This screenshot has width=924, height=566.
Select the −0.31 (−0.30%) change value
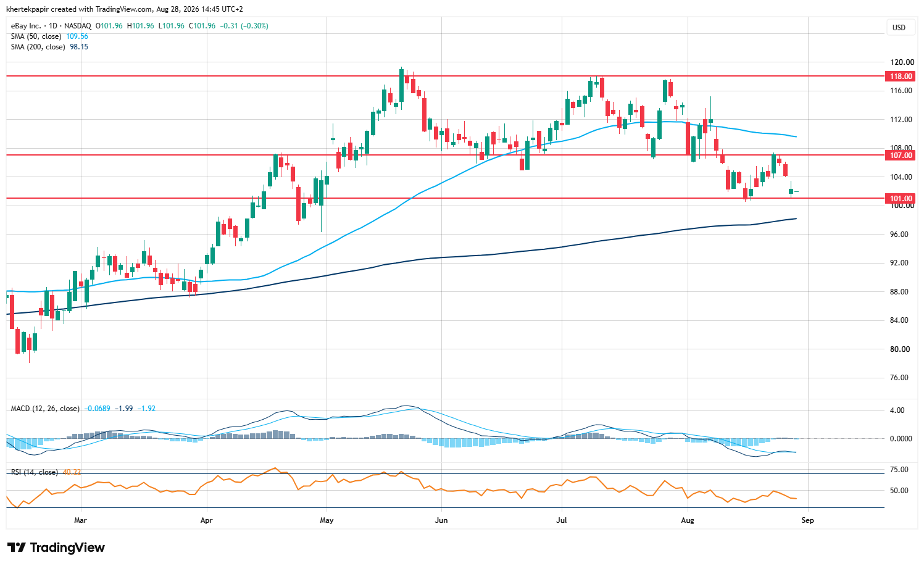[244, 26]
